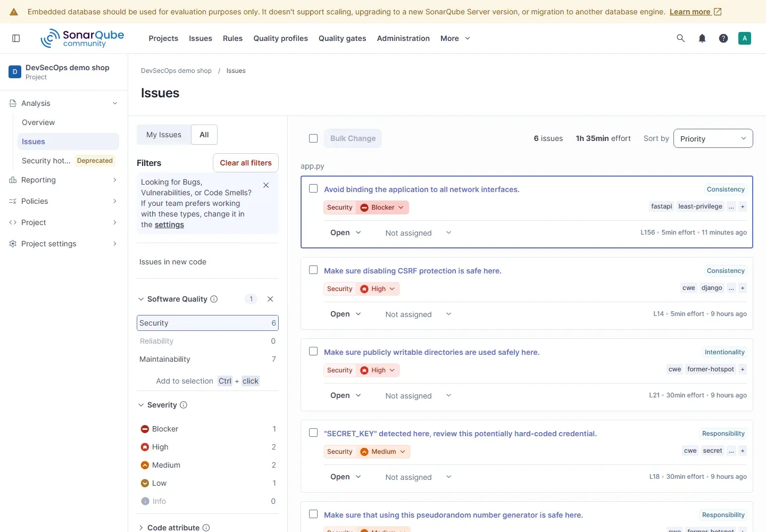
Task: Check the publicly writable directories checkbox
Action: point(313,351)
